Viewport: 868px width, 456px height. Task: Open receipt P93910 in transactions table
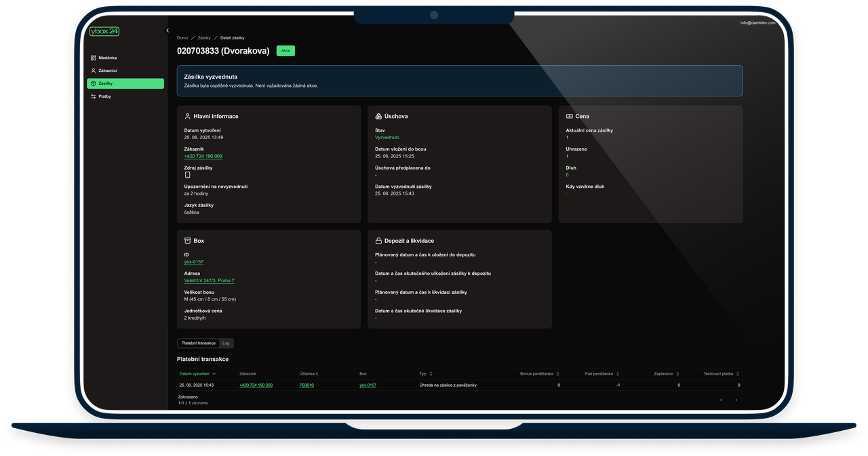point(307,385)
